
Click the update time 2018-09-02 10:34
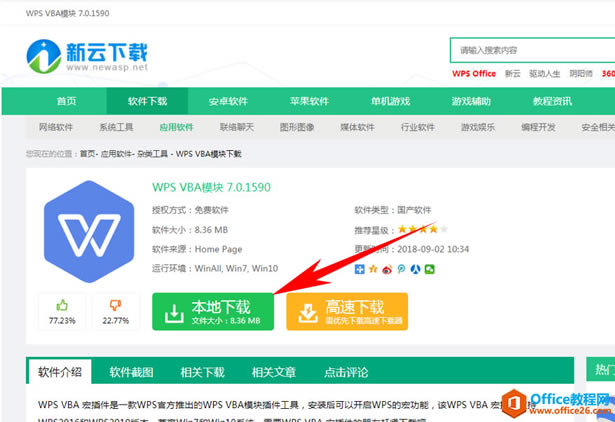point(433,249)
